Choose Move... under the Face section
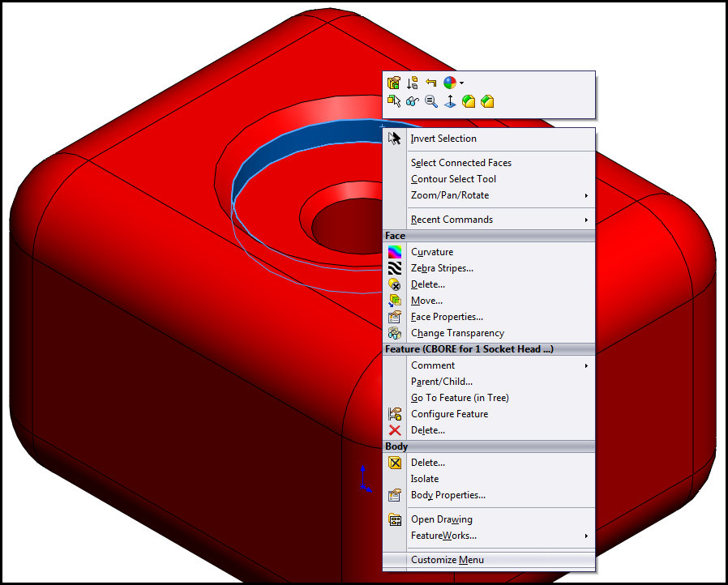Image resolution: width=728 pixels, height=585 pixels. click(x=489, y=301)
